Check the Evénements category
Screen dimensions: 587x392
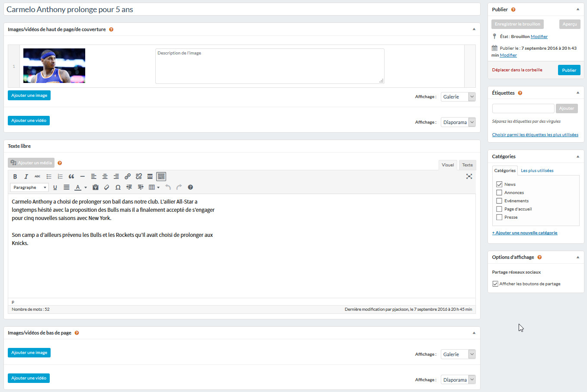(499, 201)
